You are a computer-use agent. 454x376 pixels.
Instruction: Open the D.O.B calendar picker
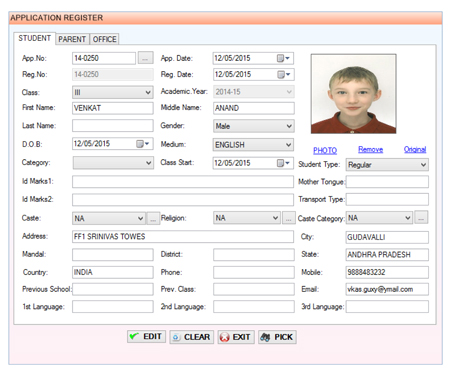(x=143, y=144)
